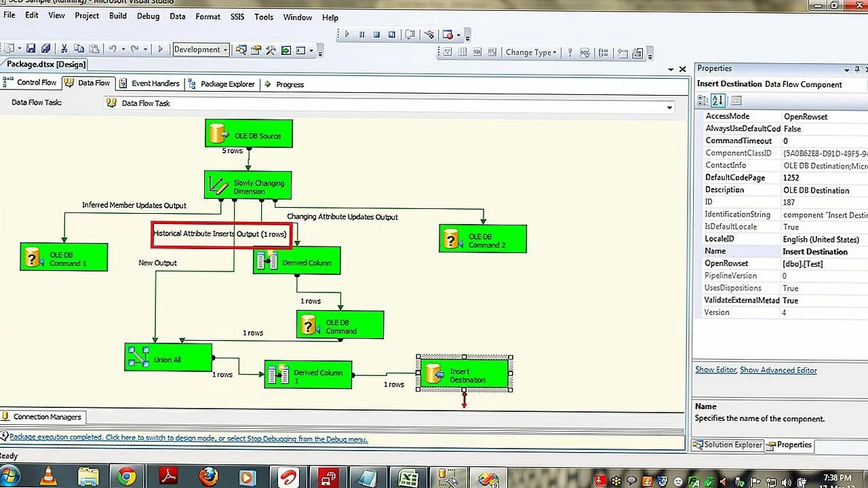Open the SSIS menu
This screenshot has height=488, width=868.
(x=237, y=17)
